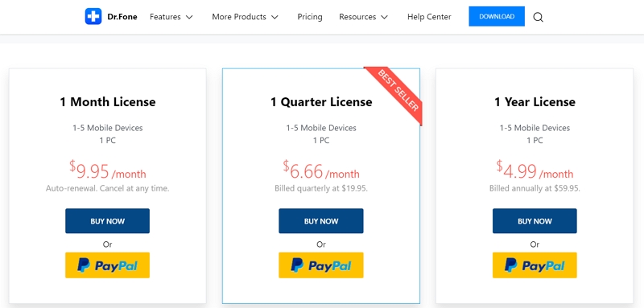Open the Help Center menu item
This screenshot has width=644, height=308.
click(429, 17)
